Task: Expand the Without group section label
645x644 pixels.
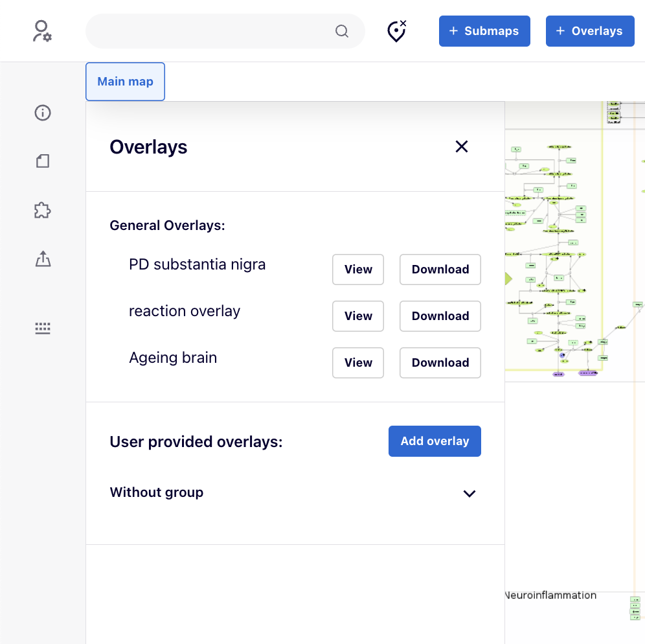Action: point(157,492)
